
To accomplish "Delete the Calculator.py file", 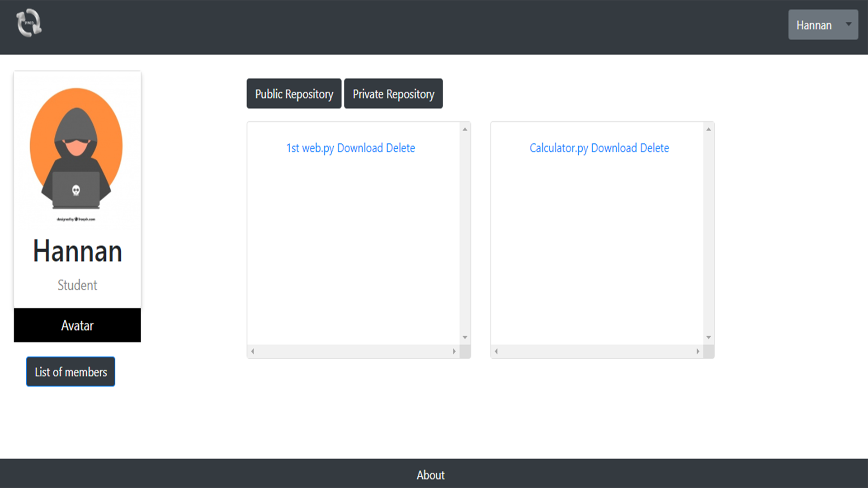I will point(654,148).
